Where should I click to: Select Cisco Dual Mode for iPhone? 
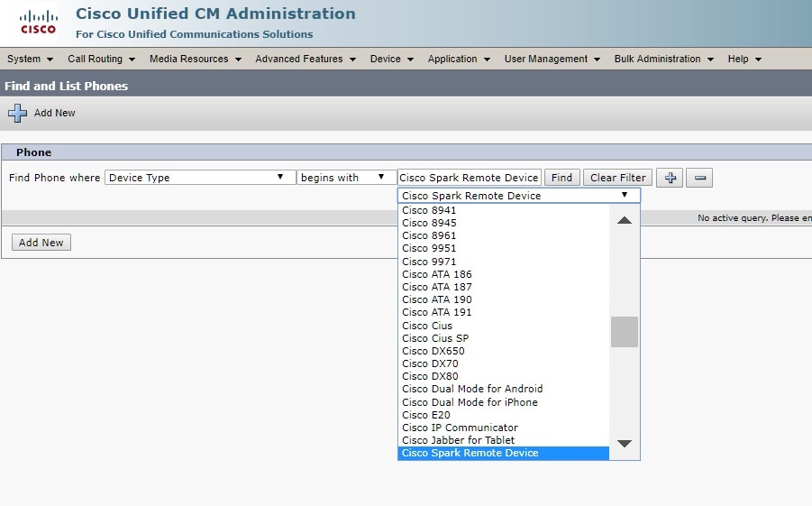click(x=504, y=402)
